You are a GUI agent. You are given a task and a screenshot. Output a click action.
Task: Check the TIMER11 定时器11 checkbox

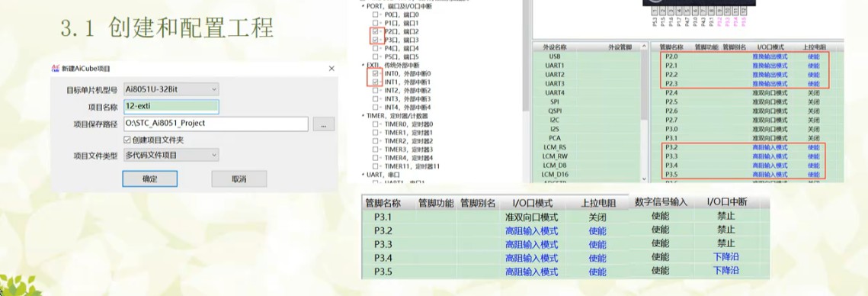(x=376, y=166)
